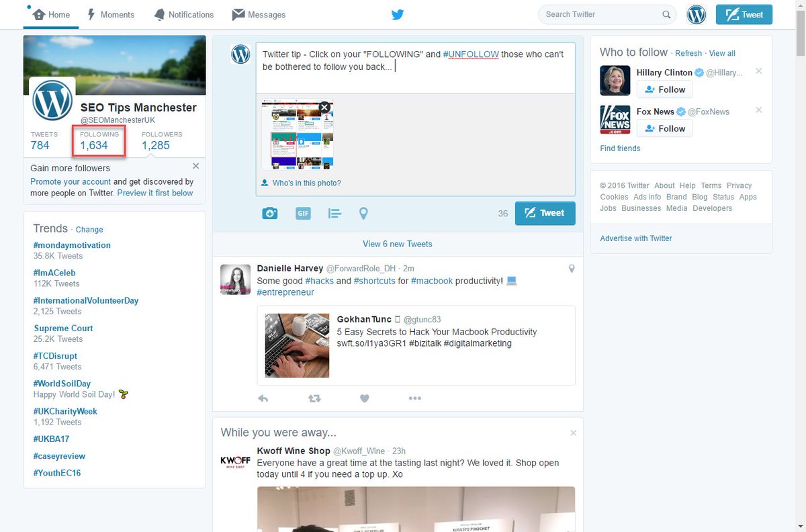Click Change next to Trends
The width and height of the screenshot is (806, 532).
(x=89, y=230)
